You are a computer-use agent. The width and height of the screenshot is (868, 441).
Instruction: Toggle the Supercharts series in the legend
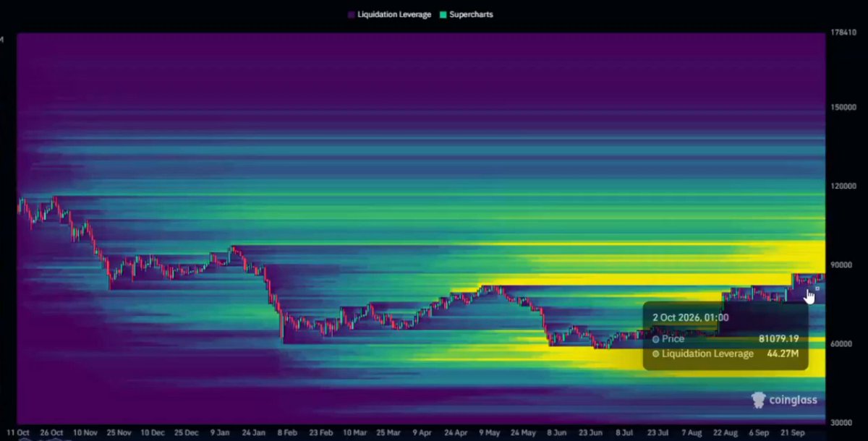(467, 14)
